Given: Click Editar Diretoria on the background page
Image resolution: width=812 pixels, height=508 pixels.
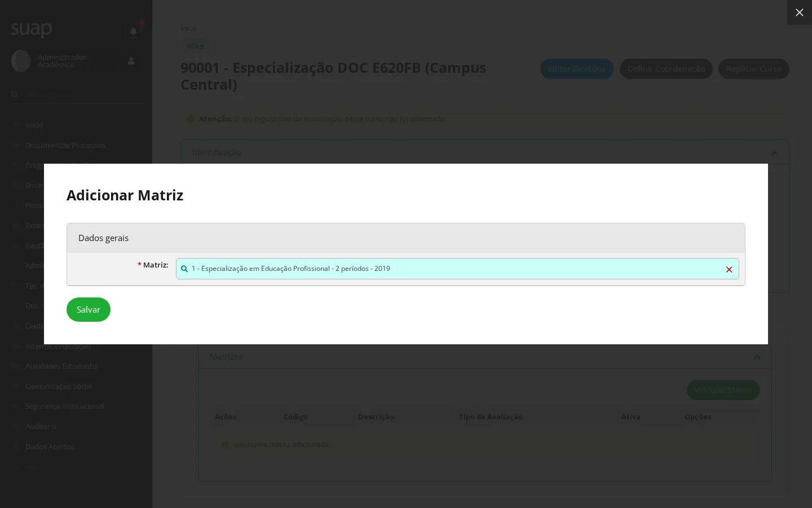Looking at the screenshot, I should (x=577, y=69).
